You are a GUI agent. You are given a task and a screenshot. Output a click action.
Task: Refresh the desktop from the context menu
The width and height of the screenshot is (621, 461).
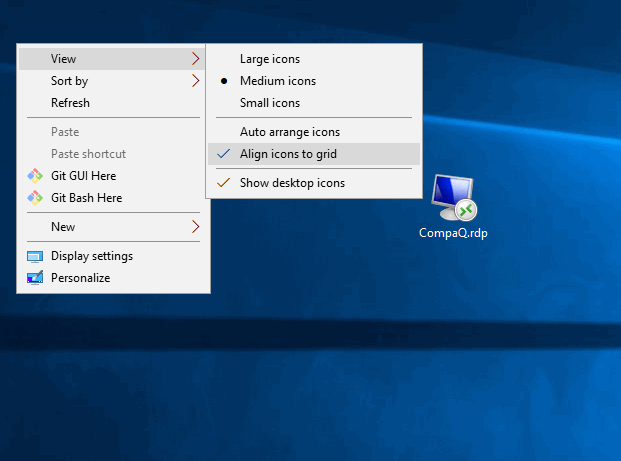tap(70, 103)
